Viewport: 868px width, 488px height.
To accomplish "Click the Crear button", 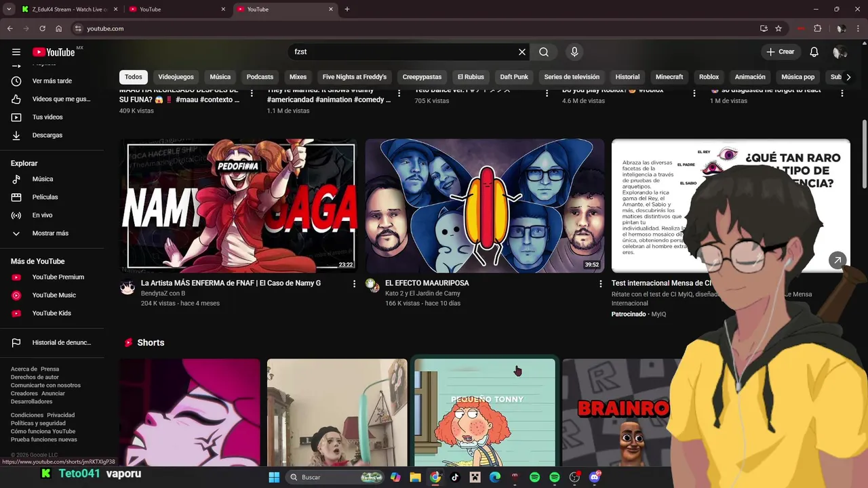I will coord(781,52).
